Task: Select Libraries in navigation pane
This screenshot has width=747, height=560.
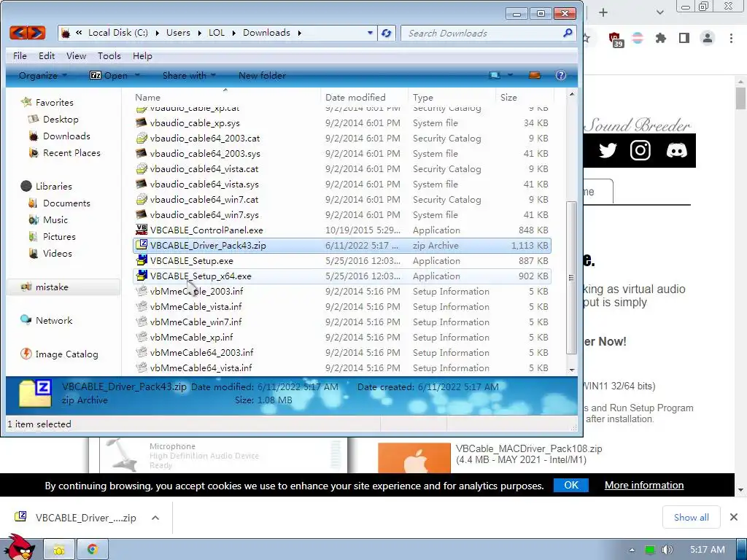Action: 53,186
